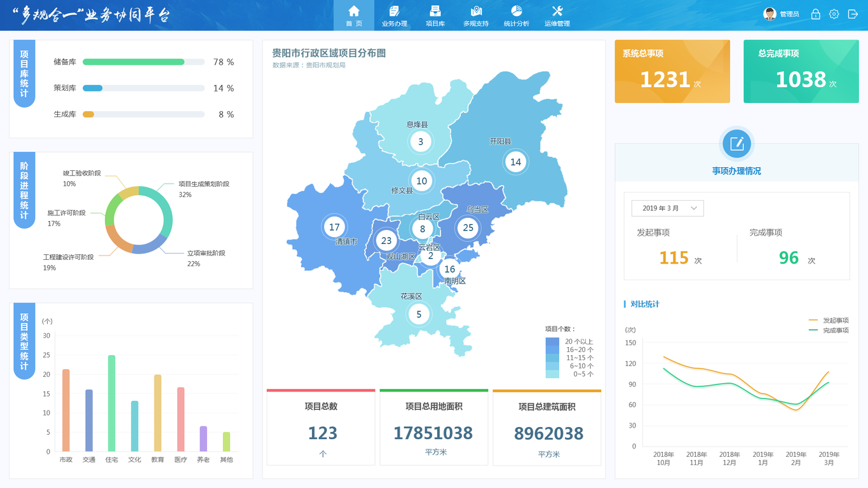Click the 住宅 bar in the chart

point(112,403)
